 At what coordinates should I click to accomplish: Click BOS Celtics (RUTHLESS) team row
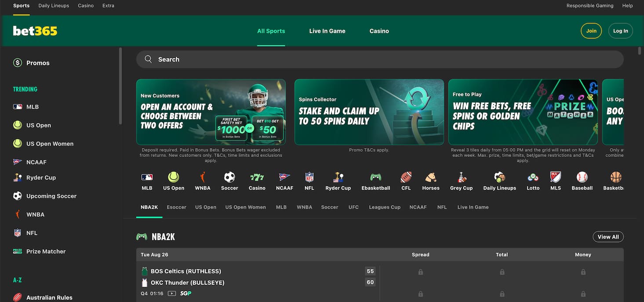pyautogui.click(x=186, y=271)
